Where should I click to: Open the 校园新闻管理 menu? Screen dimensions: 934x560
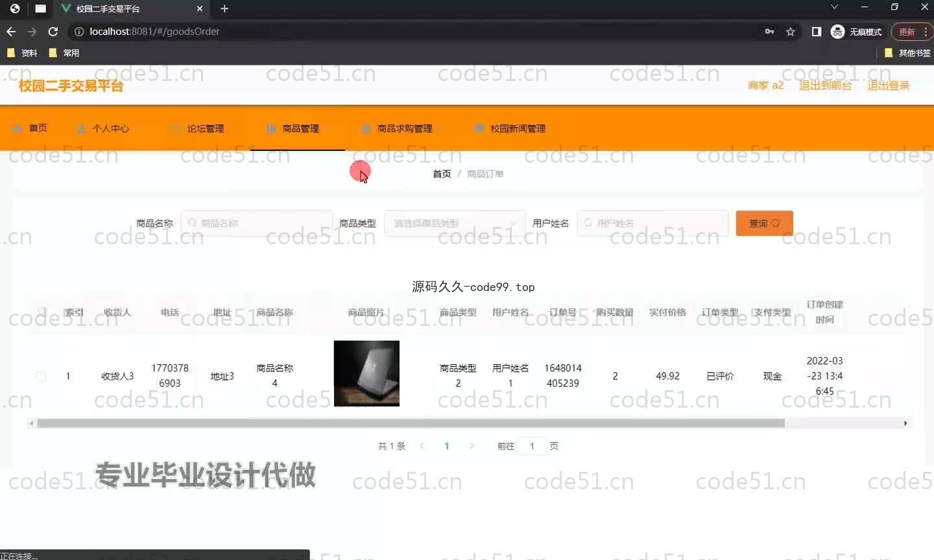click(x=510, y=128)
